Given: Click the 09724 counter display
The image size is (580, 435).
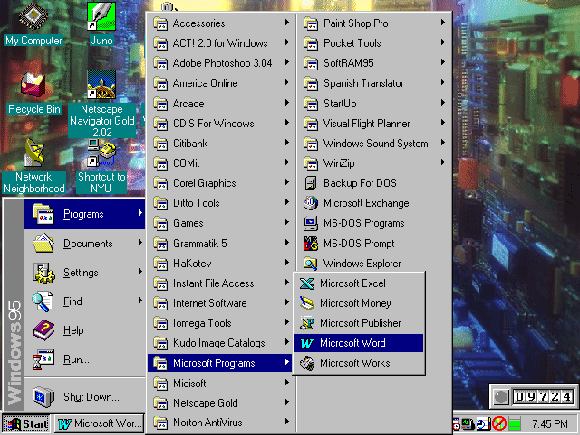Looking at the screenshot, I should [544, 397].
